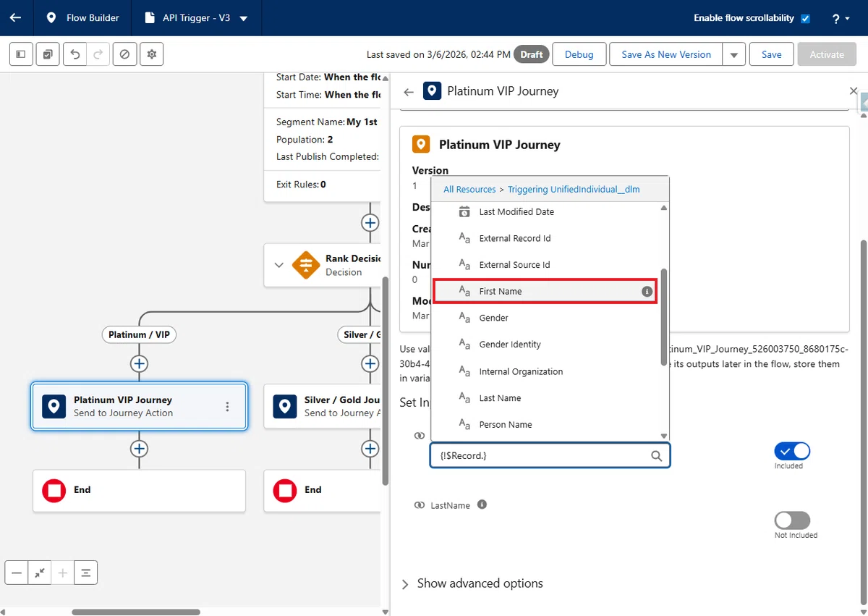The height and width of the screenshot is (616, 868).
Task: Click the Save button
Action: [x=771, y=54]
